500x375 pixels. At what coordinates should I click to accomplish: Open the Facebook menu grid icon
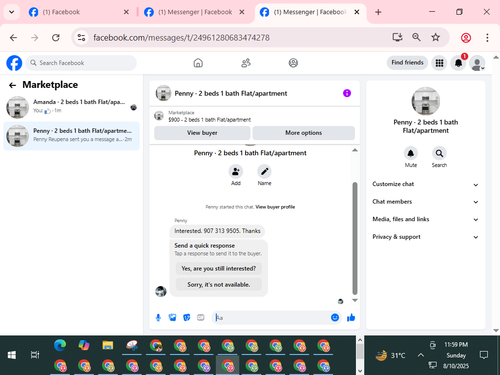(x=439, y=63)
